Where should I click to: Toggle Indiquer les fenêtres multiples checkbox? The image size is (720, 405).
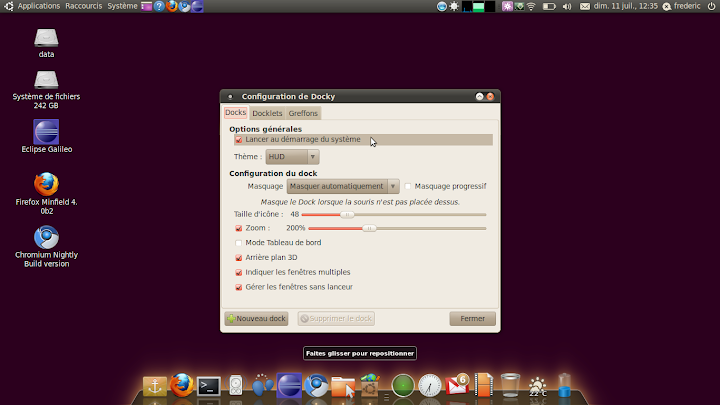238,272
